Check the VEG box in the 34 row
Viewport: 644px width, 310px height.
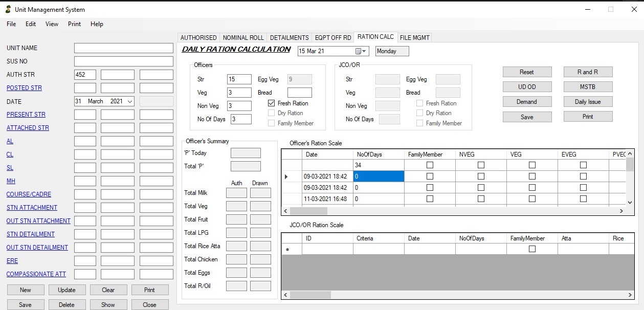pyautogui.click(x=532, y=165)
